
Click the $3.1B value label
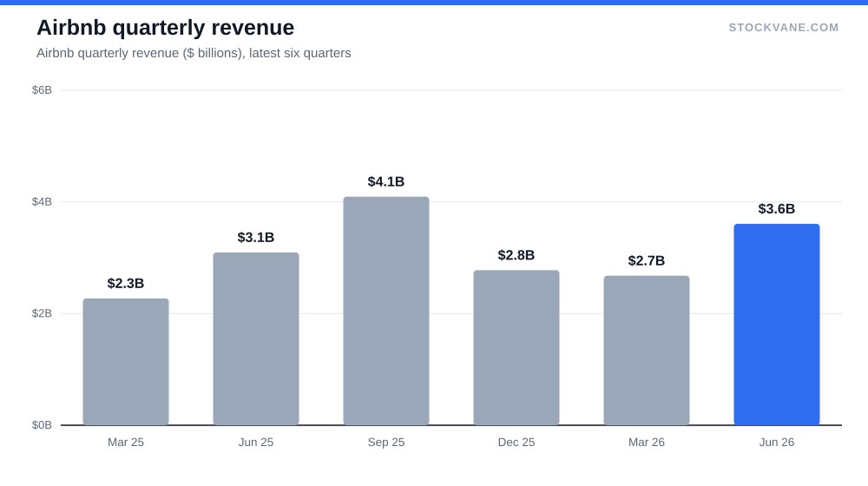(x=256, y=238)
